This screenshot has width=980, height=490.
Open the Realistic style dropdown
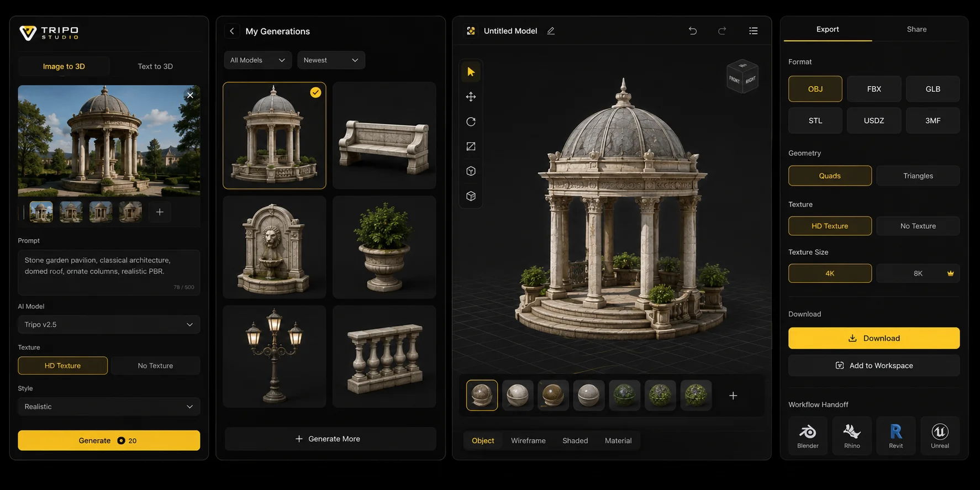[x=109, y=407]
